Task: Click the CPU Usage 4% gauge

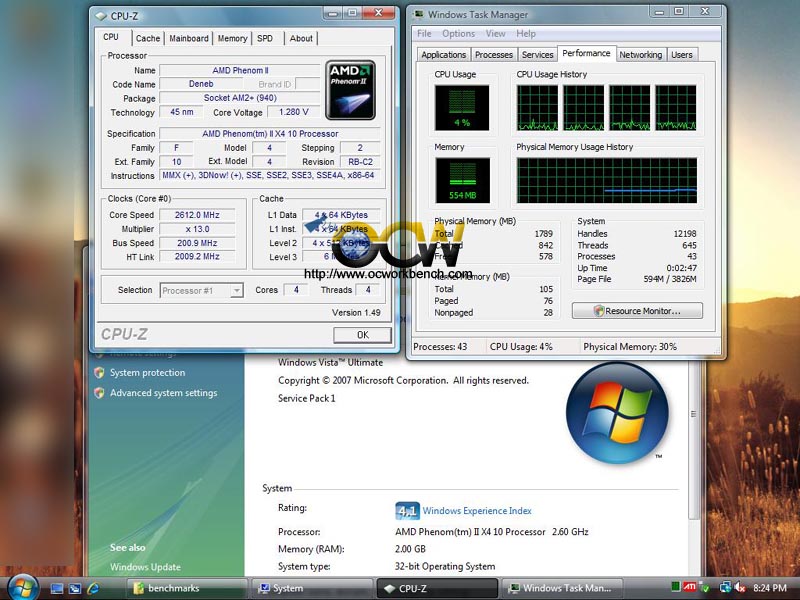Action: (462, 108)
